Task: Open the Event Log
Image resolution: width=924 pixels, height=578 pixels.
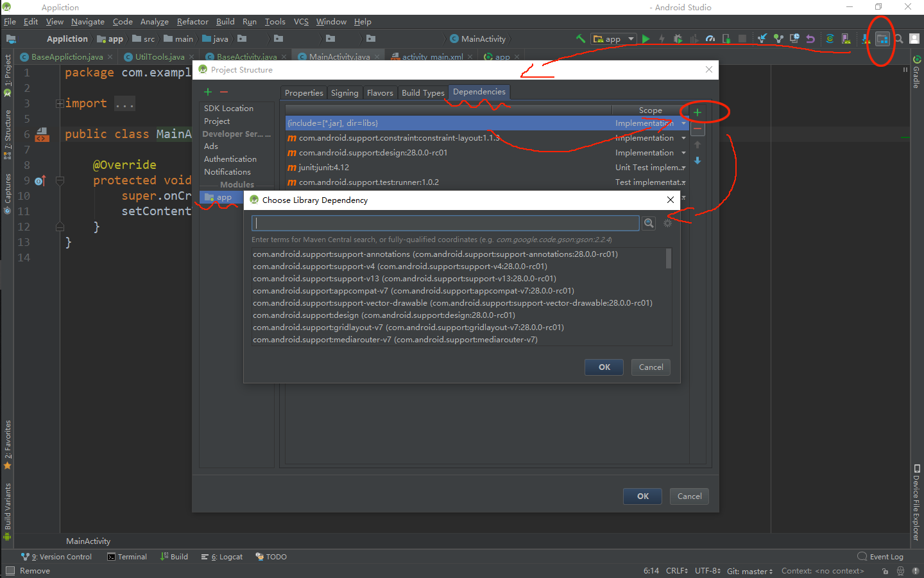Action: click(x=880, y=557)
